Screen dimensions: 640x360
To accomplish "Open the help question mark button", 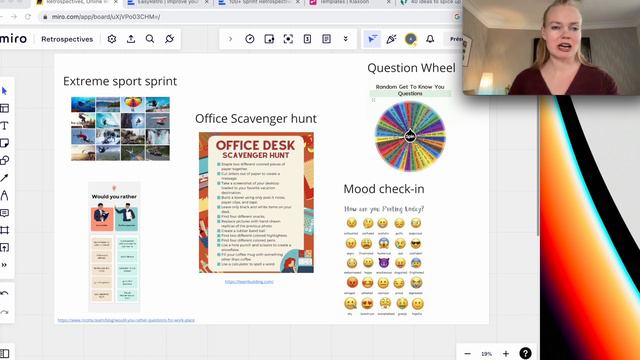I will click(x=525, y=353).
